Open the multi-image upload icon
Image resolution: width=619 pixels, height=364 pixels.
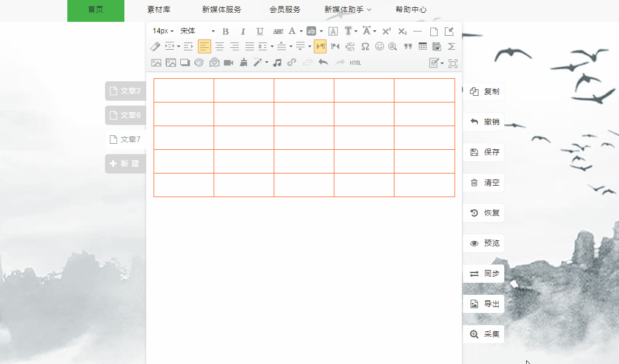171,62
